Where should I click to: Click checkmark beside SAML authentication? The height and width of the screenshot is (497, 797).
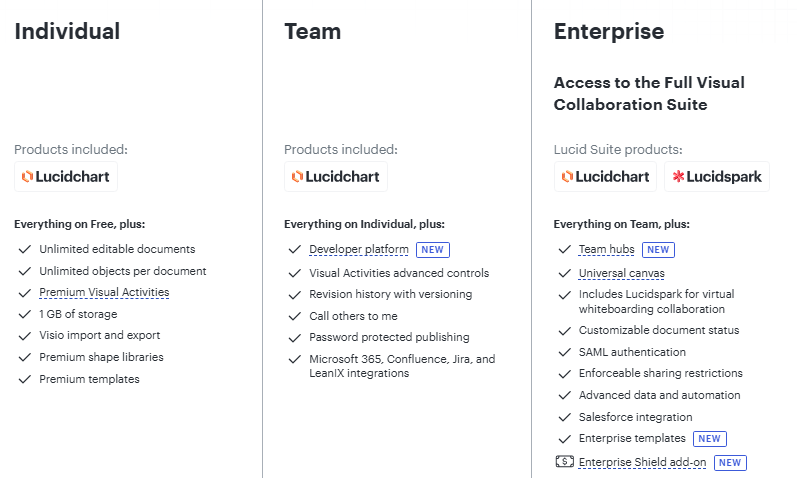click(565, 352)
